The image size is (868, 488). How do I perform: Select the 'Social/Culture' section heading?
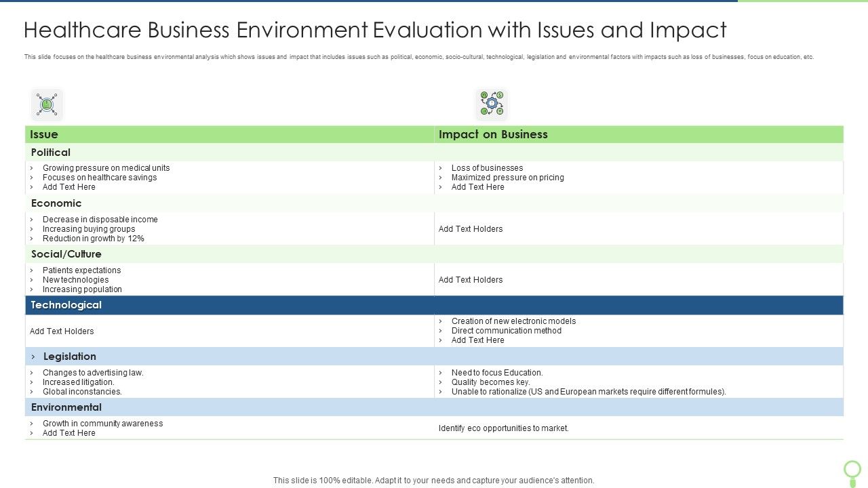pos(66,254)
